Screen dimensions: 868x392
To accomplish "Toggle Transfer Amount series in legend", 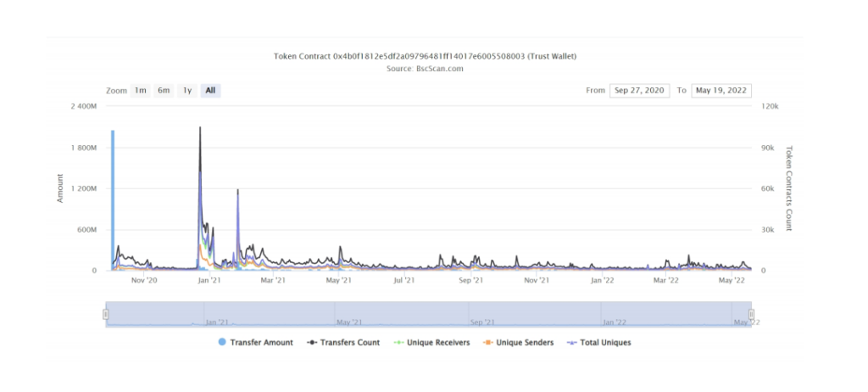I will (256, 343).
